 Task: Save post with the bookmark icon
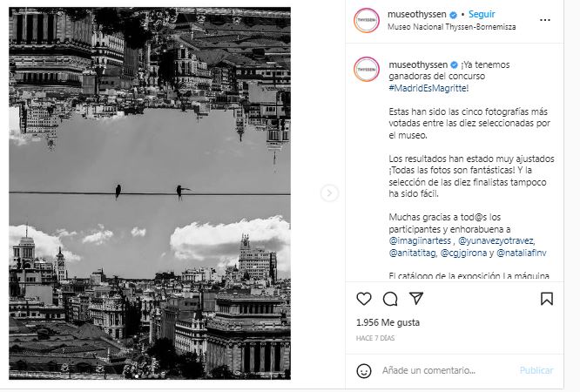click(x=547, y=299)
